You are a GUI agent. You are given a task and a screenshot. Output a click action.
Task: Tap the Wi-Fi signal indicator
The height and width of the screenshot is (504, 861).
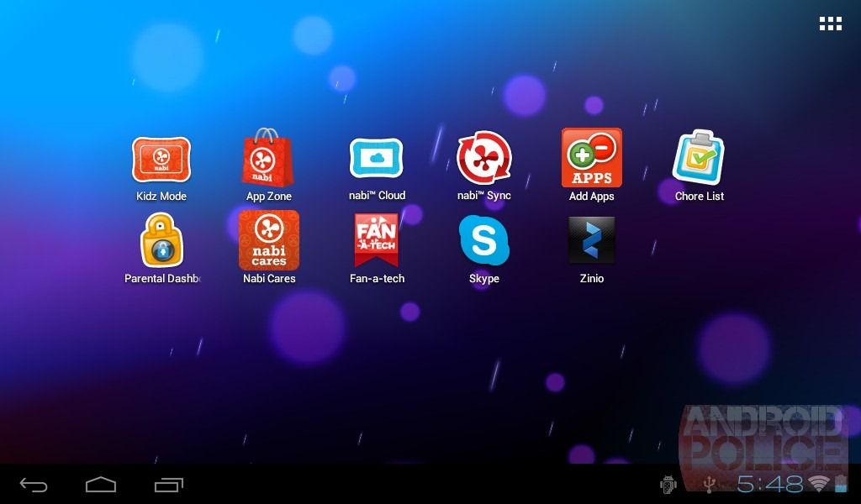pos(818,485)
